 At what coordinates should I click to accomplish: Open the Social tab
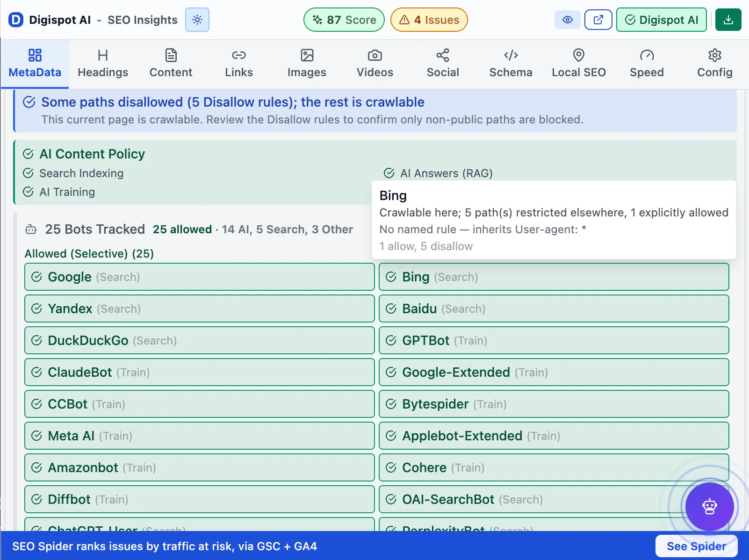(443, 64)
